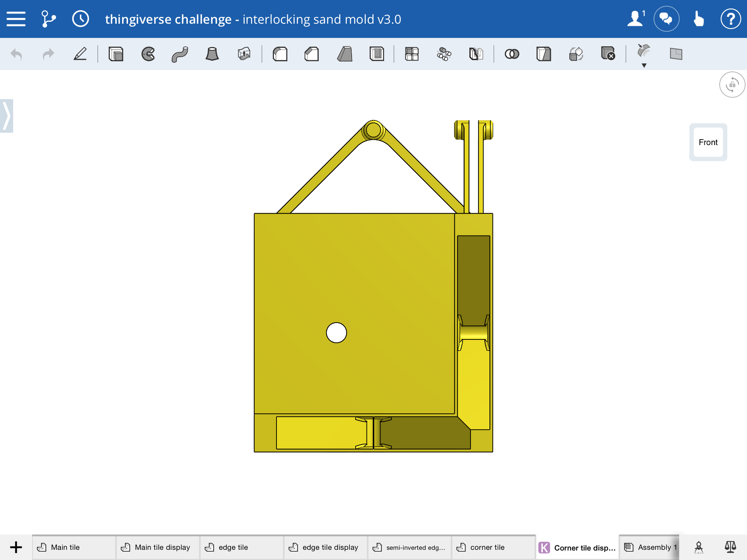The width and height of the screenshot is (747, 560).
Task: Select the Revolve tool
Action: tap(148, 54)
